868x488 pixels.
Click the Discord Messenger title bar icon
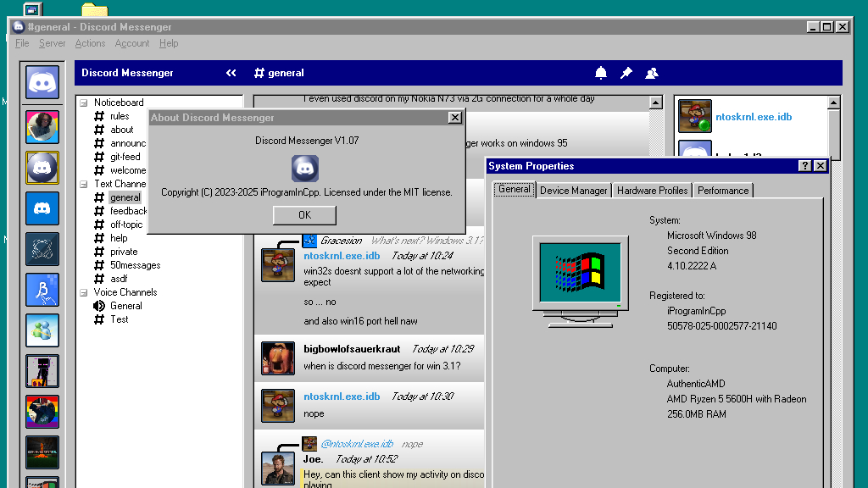[19, 26]
